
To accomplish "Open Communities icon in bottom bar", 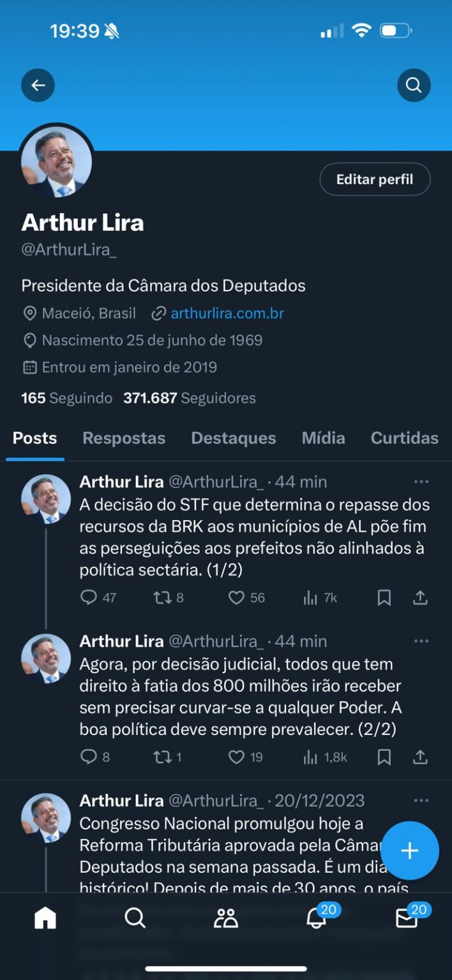I will click(x=225, y=917).
